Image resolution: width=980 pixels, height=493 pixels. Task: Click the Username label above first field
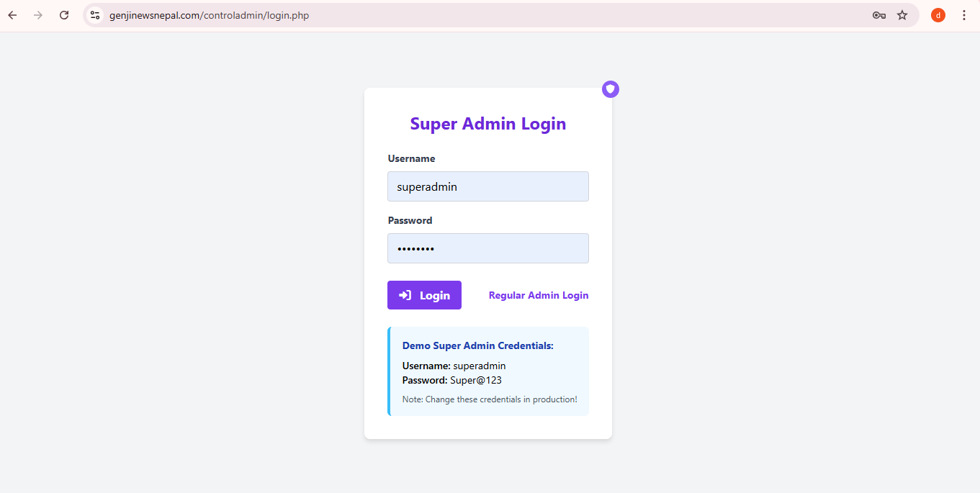(x=411, y=158)
